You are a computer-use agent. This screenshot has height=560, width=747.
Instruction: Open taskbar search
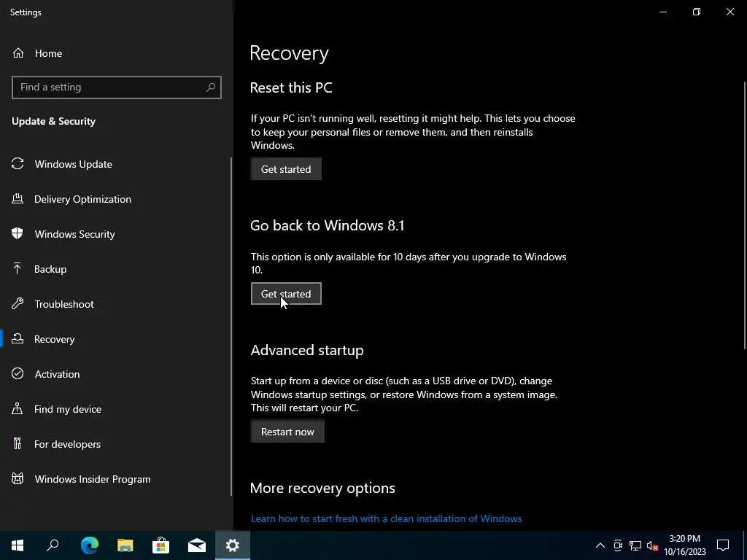[x=53, y=545]
